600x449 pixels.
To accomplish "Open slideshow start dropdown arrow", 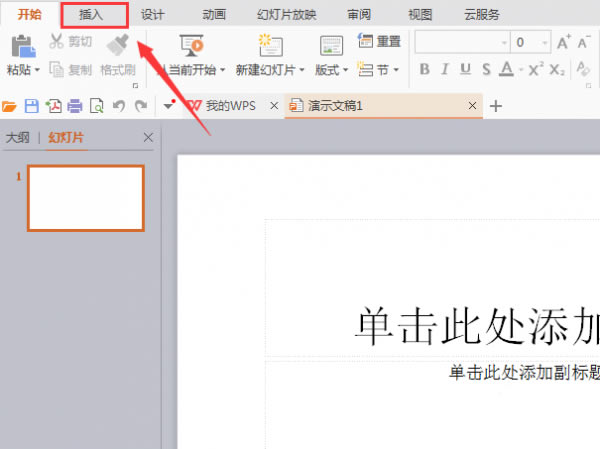I will (x=222, y=70).
